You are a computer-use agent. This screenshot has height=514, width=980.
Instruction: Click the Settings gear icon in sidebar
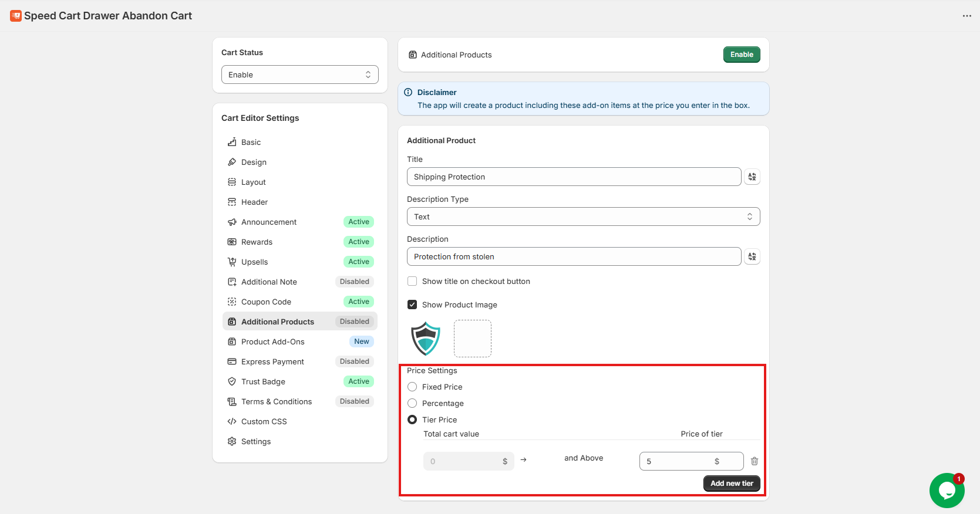coord(232,441)
